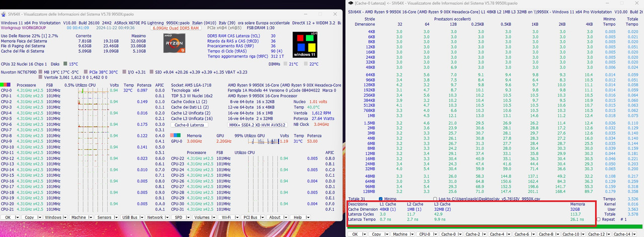This screenshot has width=644, height=237.
Task: Expand the Sensors button dropdown arrow
Action: click(116, 217)
